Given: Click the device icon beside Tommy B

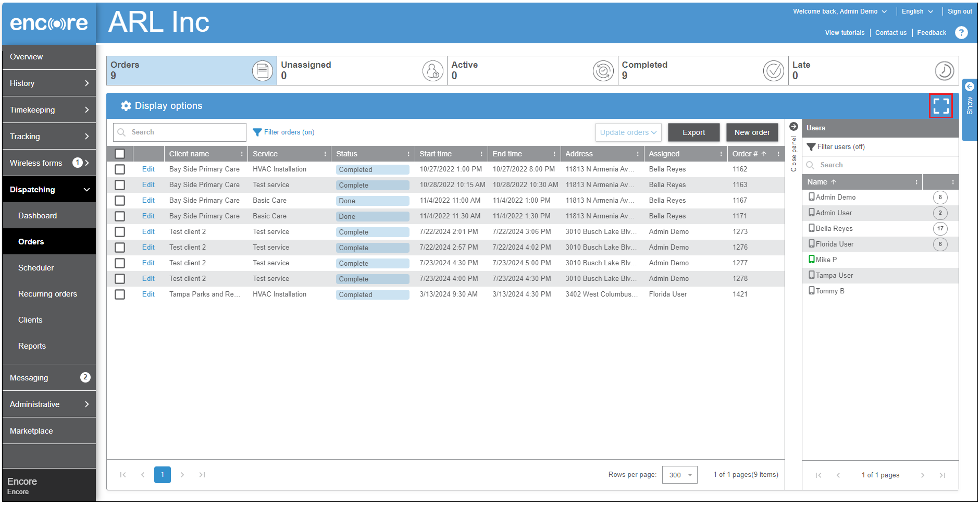Looking at the screenshot, I should 811,291.
